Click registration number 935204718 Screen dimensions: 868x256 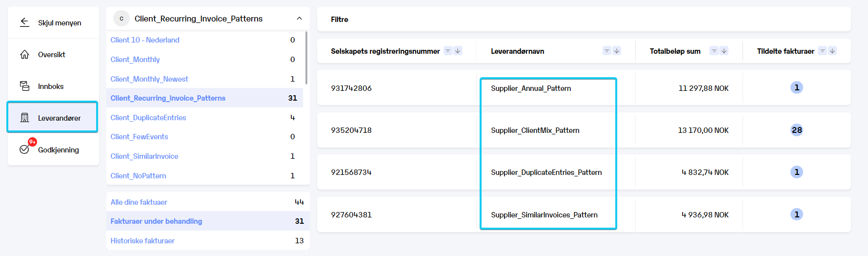pos(351,130)
